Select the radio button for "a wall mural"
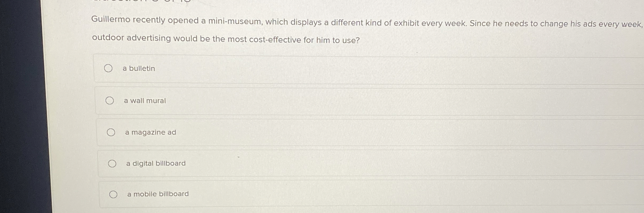This screenshot has width=644, height=213. [110, 100]
